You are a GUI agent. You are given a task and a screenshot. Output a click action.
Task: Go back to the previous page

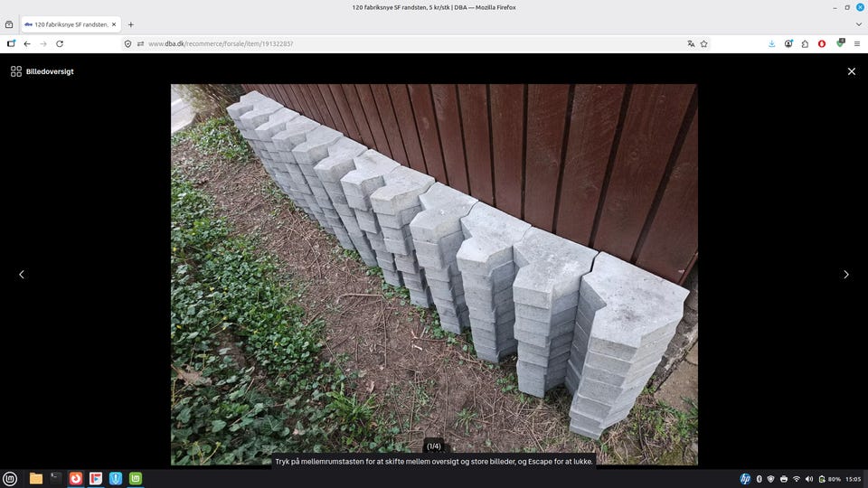[x=27, y=43]
